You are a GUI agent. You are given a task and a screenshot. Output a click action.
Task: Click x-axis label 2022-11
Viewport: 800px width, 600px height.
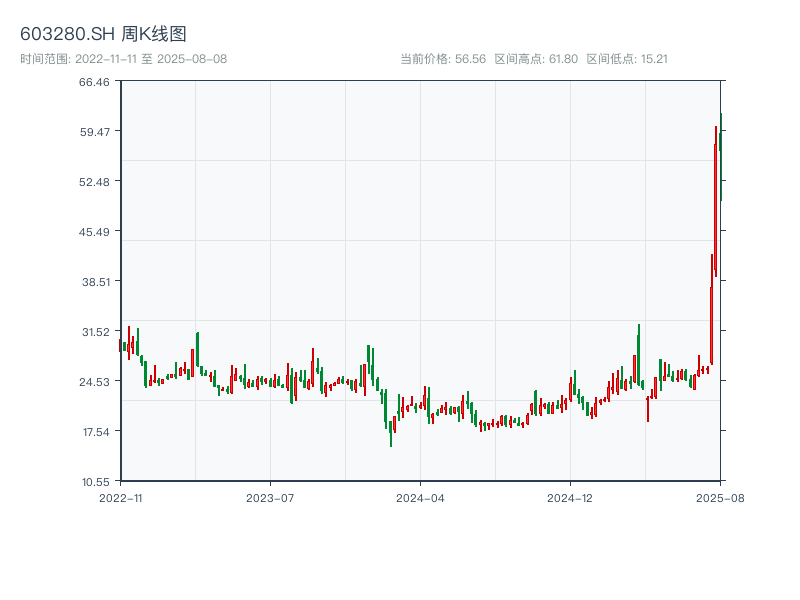pyautogui.click(x=121, y=498)
